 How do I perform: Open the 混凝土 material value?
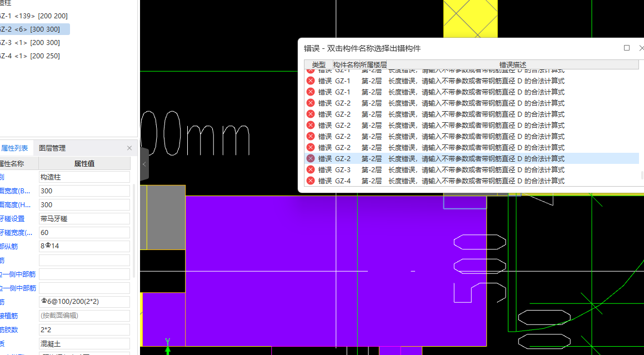[x=84, y=343]
